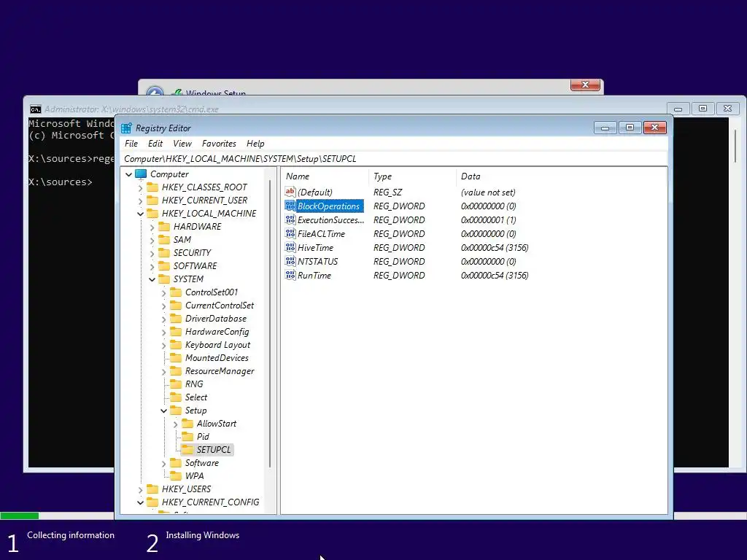Click the NTSTATUS DWORD icon

point(290,261)
